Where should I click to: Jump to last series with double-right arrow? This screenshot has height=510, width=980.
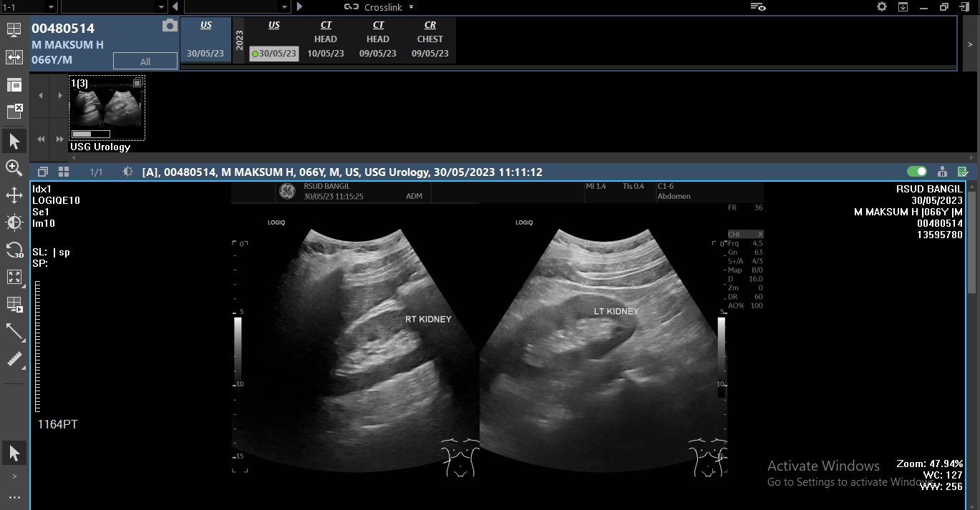click(59, 139)
